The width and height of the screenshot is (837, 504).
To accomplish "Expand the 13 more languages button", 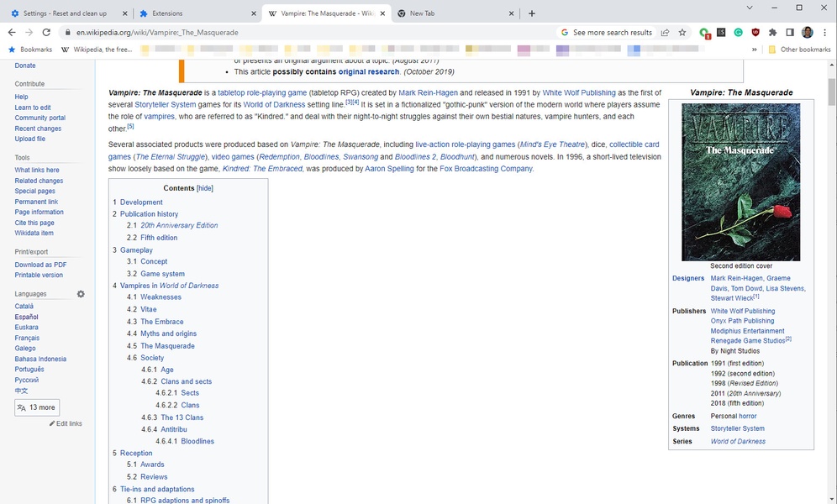I will pos(37,407).
